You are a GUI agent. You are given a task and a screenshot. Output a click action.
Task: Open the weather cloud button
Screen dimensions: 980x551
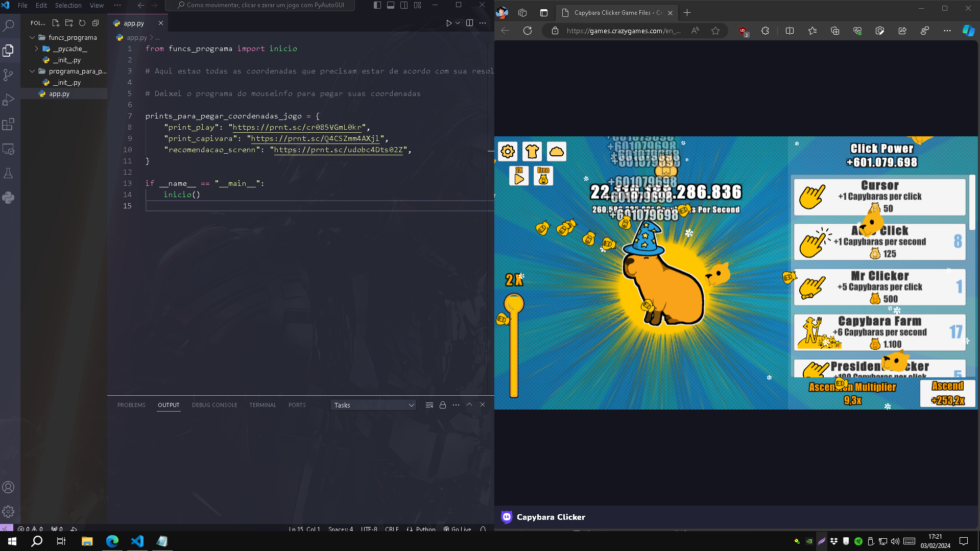point(557,152)
